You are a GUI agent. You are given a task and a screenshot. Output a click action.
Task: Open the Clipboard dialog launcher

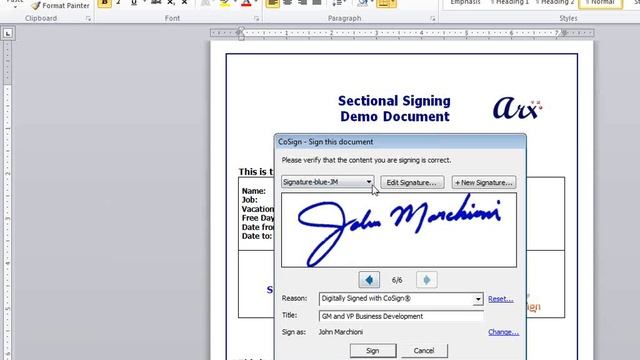[88, 18]
